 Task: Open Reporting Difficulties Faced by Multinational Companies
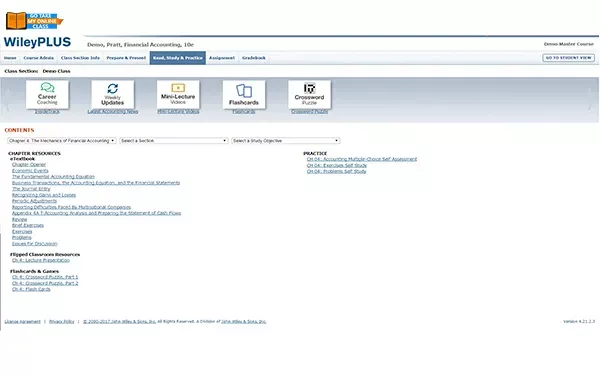tap(72, 207)
